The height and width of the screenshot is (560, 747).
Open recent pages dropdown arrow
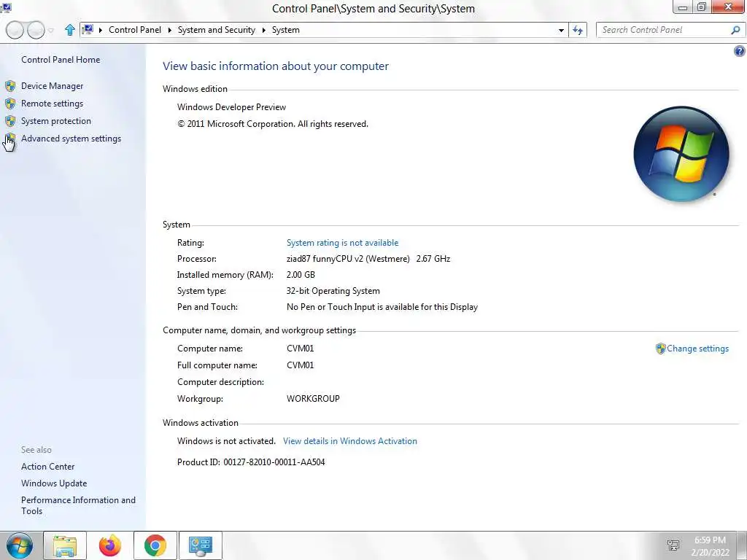pyautogui.click(x=50, y=31)
